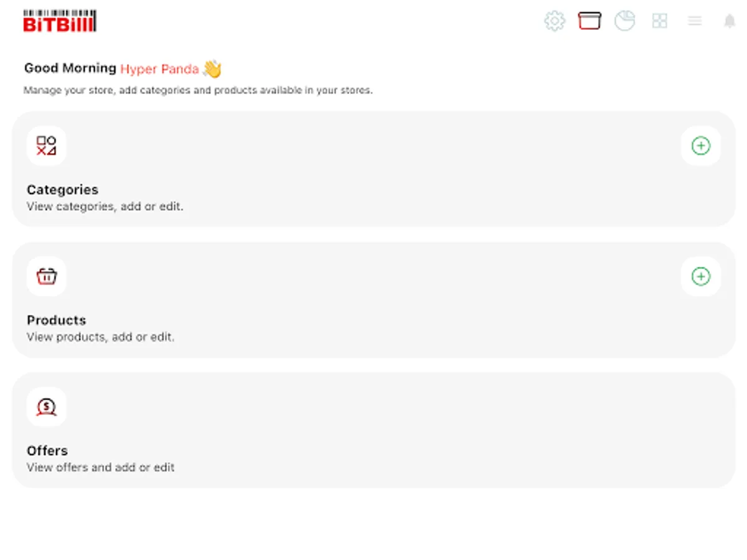This screenshot has height=560, width=747.
Task: Click 'View products, add or edit.' text
Action: (100, 337)
